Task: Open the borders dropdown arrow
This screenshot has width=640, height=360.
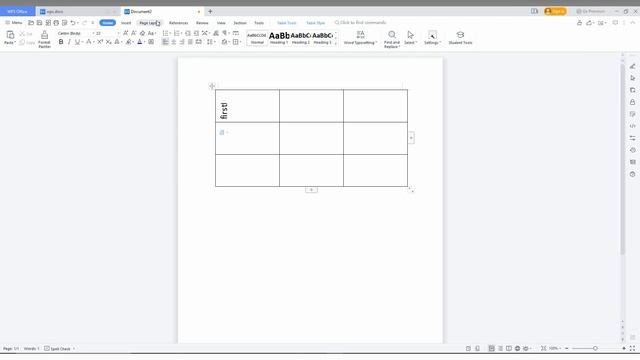Action: point(240,42)
